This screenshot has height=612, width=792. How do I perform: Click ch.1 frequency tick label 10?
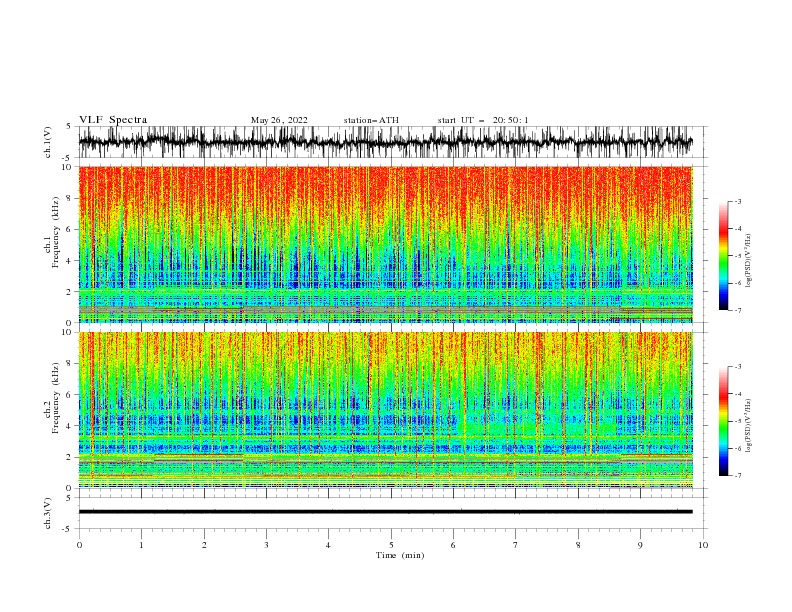[x=67, y=167]
